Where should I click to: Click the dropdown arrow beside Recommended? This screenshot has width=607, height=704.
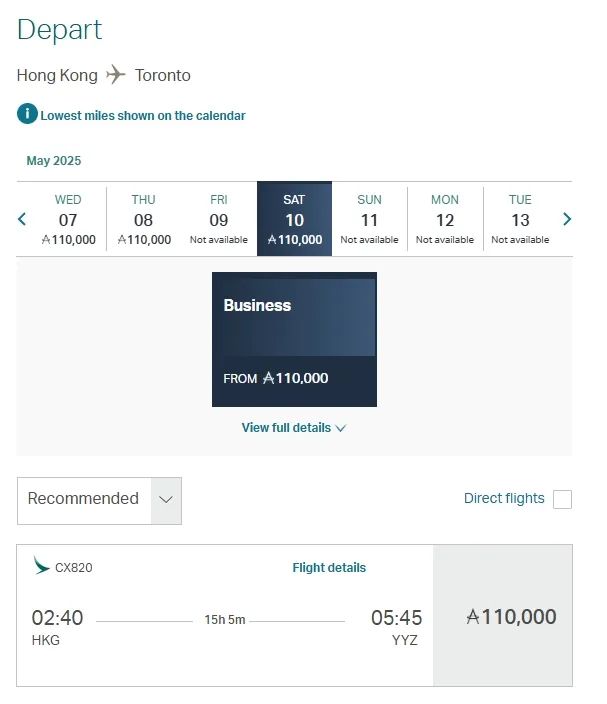click(x=166, y=501)
